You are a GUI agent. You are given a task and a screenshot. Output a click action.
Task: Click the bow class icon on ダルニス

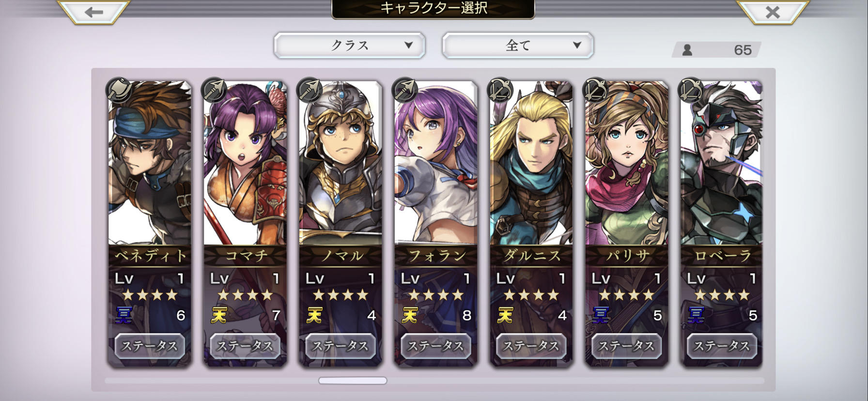click(x=500, y=90)
